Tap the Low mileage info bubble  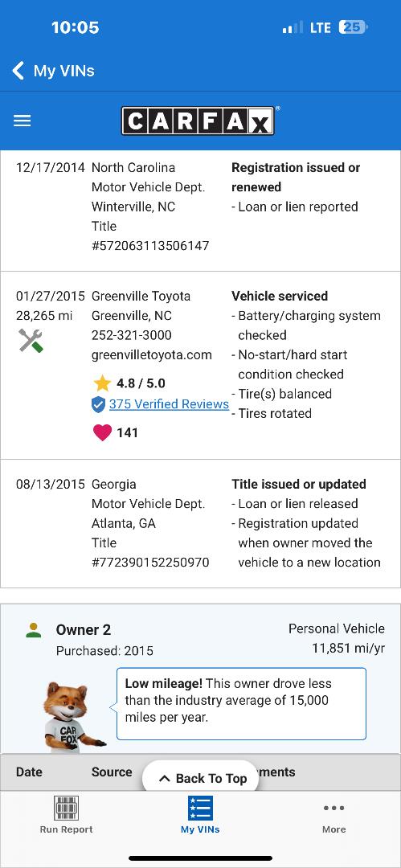click(x=242, y=703)
